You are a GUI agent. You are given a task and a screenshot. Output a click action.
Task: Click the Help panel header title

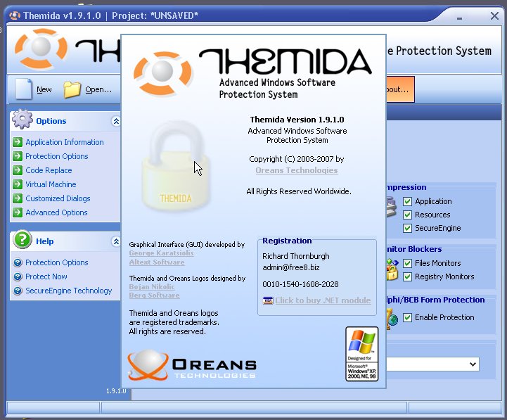click(45, 241)
